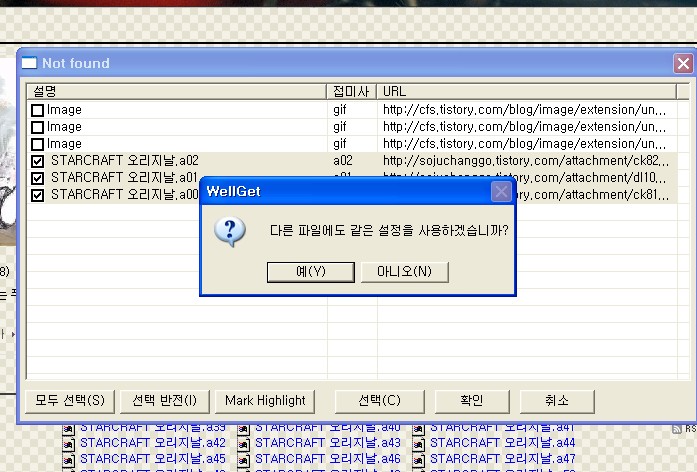This screenshot has width=697, height=472.
Task: Click the 확인 button
Action: pos(472,401)
